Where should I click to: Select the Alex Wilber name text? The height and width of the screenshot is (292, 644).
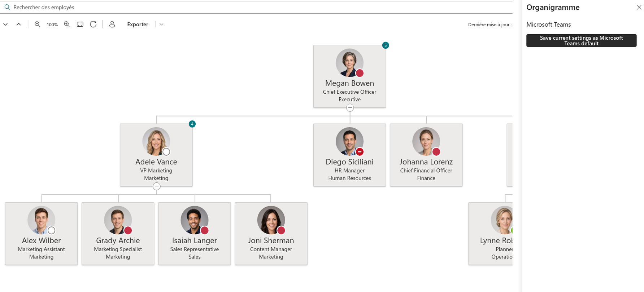41,240
